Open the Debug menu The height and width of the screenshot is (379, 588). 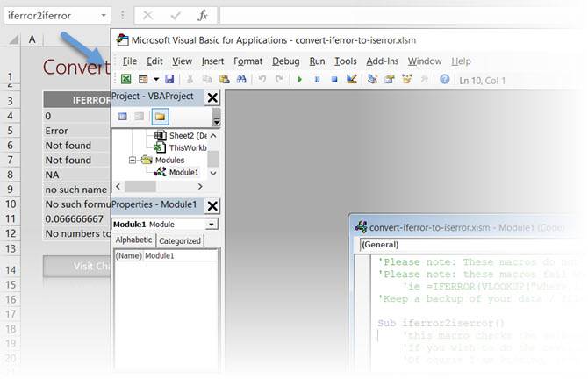(x=286, y=61)
